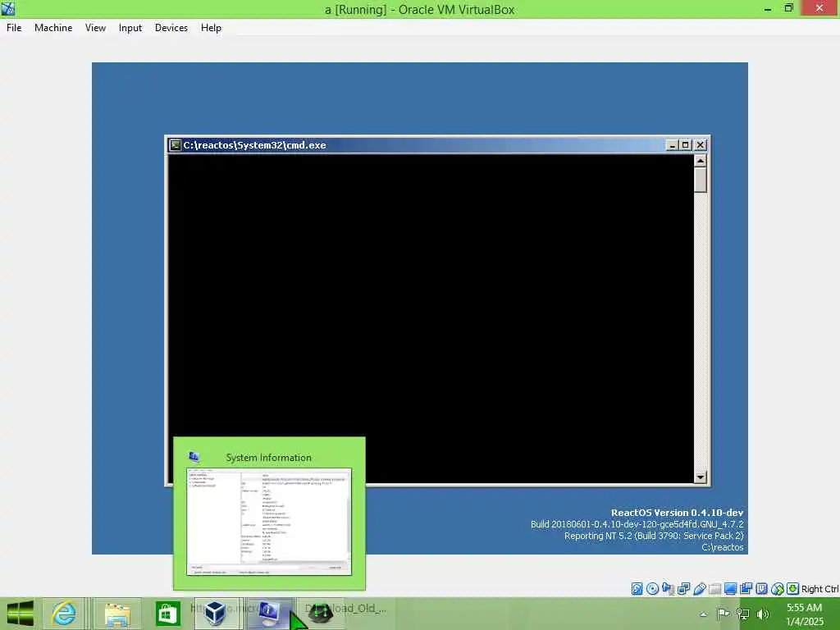Click the hard disk activity status icon
This screenshot has width=840, height=630.
637,589
